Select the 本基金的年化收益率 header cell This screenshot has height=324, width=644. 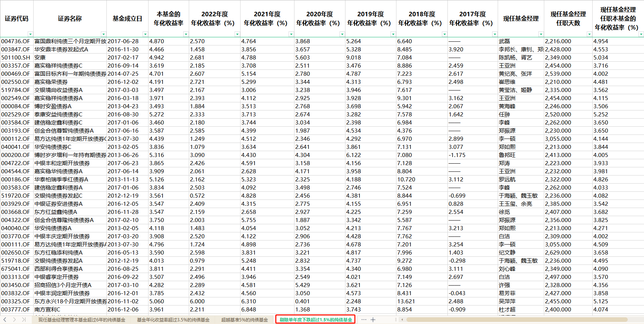click(x=168, y=18)
